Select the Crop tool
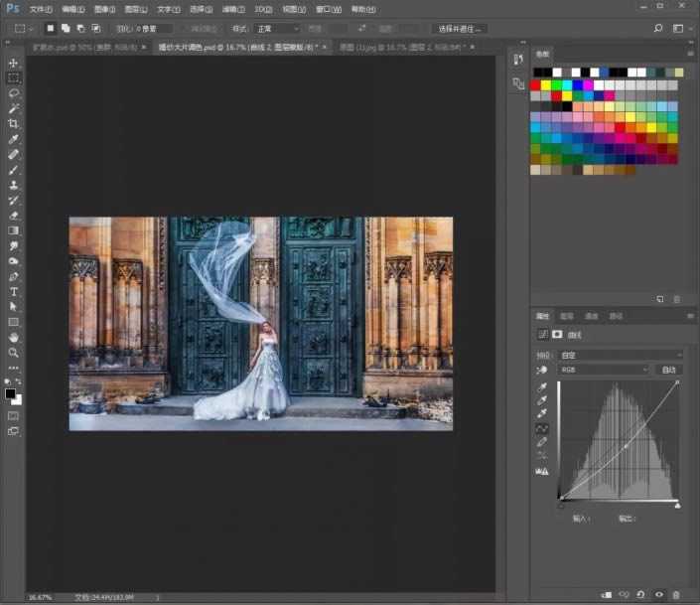This screenshot has width=700, height=605. click(14, 123)
